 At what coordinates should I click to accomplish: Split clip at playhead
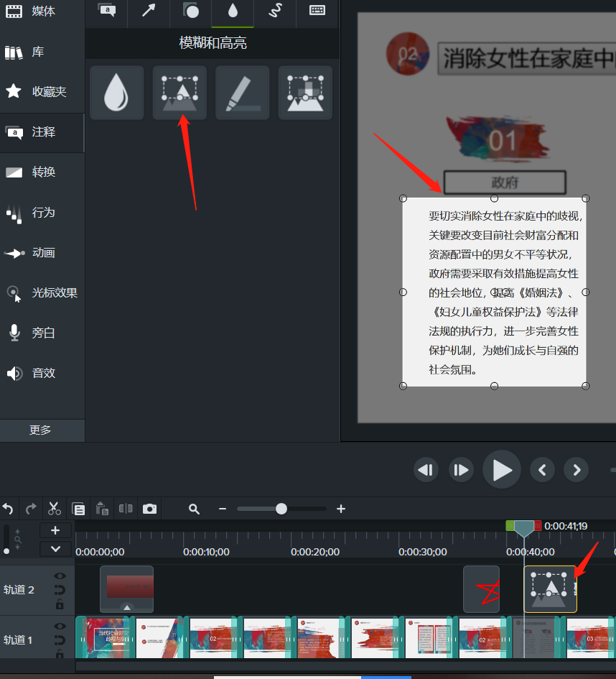click(x=126, y=509)
